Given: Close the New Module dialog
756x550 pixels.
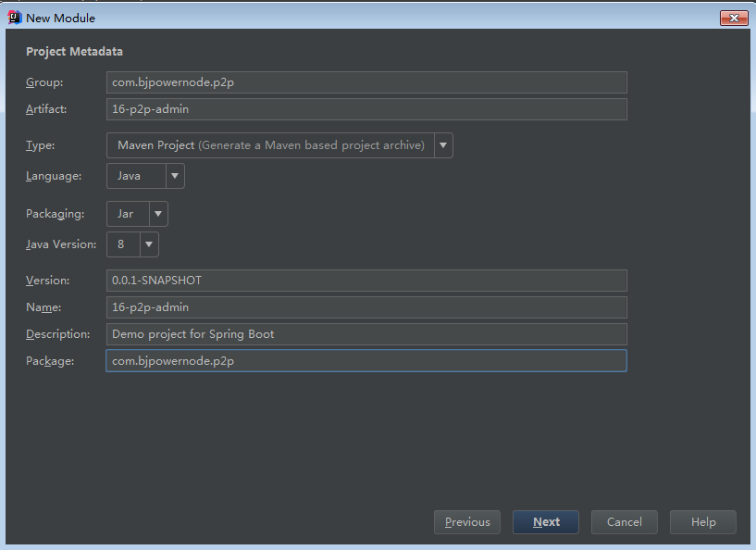Looking at the screenshot, I should click(734, 18).
